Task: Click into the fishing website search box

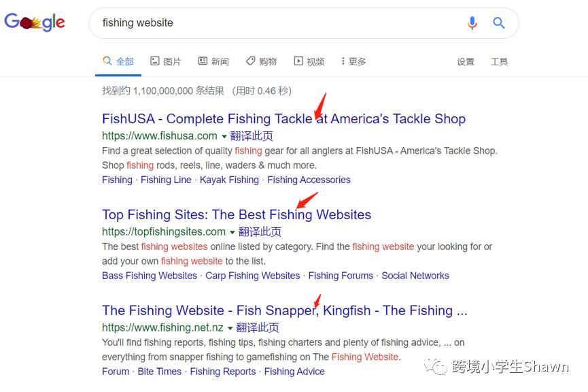Action: pyautogui.click(x=277, y=23)
